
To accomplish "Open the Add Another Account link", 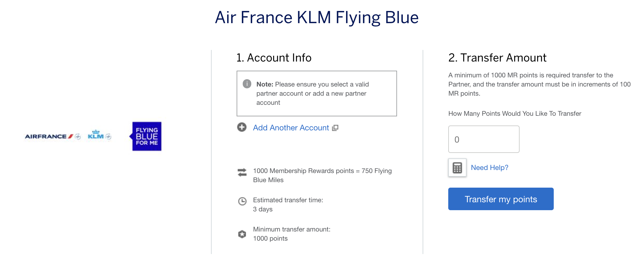I will pos(291,128).
